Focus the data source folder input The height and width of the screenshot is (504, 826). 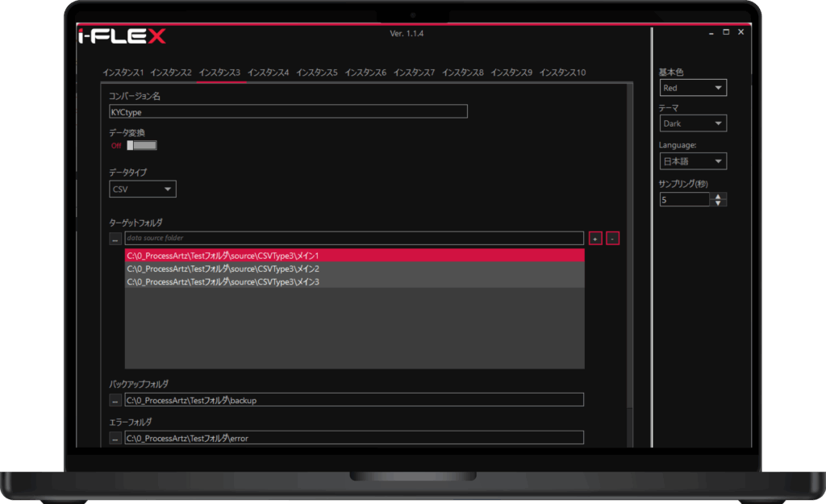(x=353, y=239)
